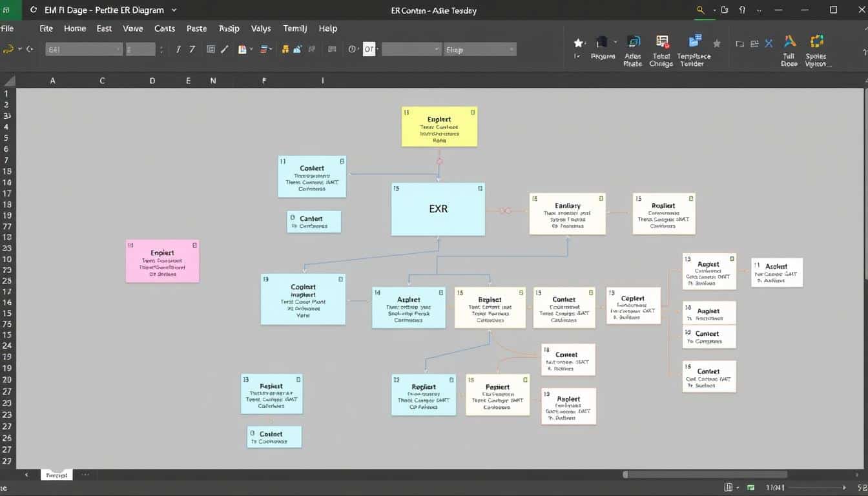Click the colored lines alignment icon
The image size is (868, 496).
click(x=264, y=49)
